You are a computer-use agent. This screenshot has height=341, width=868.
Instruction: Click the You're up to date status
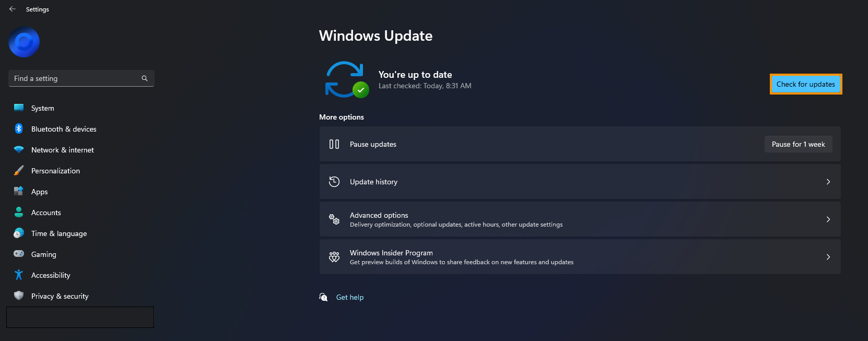pyautogui.click(x=415, y=75)
